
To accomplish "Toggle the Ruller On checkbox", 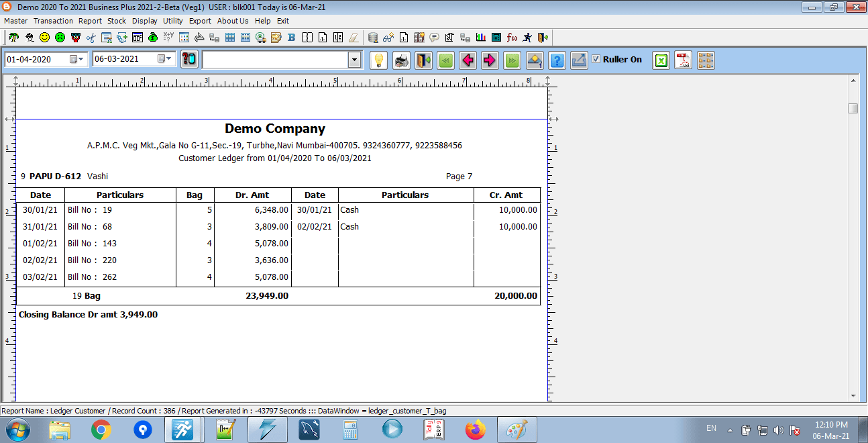I will [x=596, y=59].
